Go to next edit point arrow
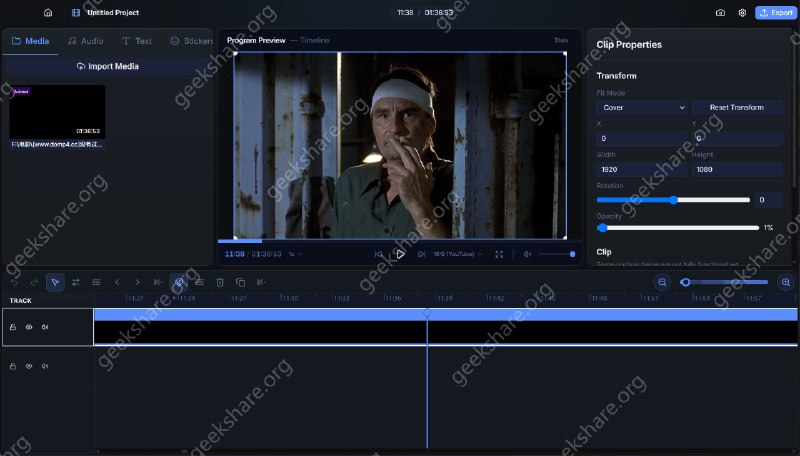The height and width of the screenshot is (456, 800). pos(137,282)
